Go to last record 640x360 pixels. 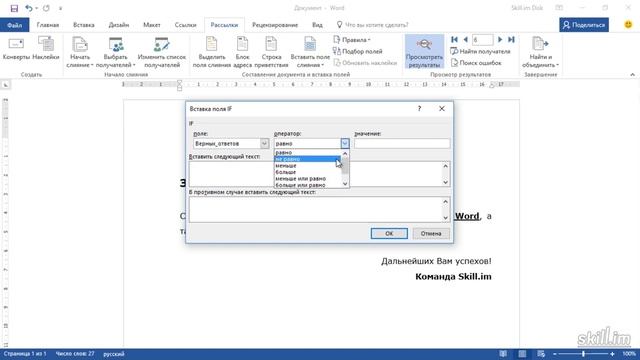pyautogui.click(x=511, y=40)
